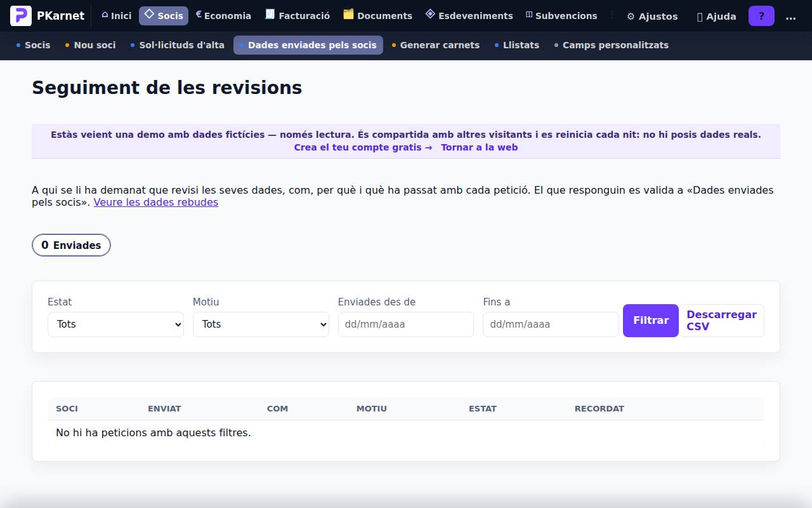
Task: Open the Facturació menu
Action: point(297,16)
